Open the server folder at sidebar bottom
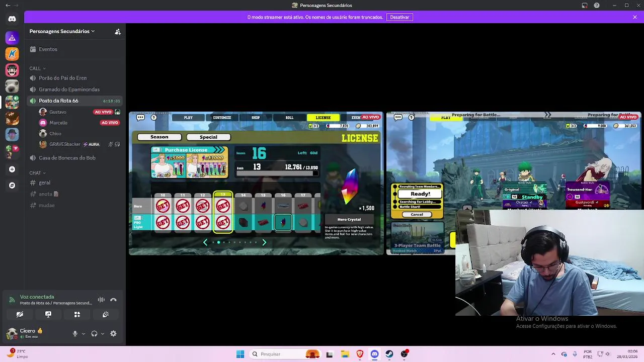Viewport: 644px width, 362px height. 12,151
